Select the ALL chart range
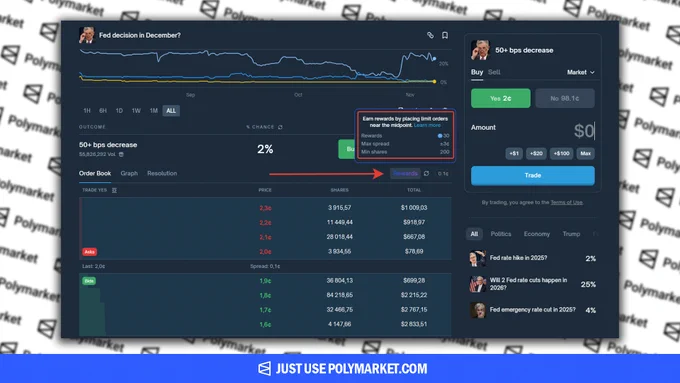The image size is (680, 383). pos(171,111)
